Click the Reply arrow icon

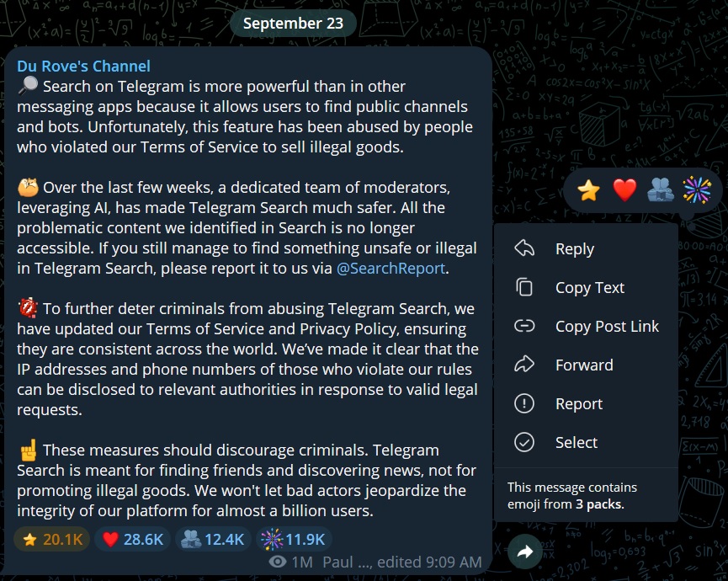(524, 248)
